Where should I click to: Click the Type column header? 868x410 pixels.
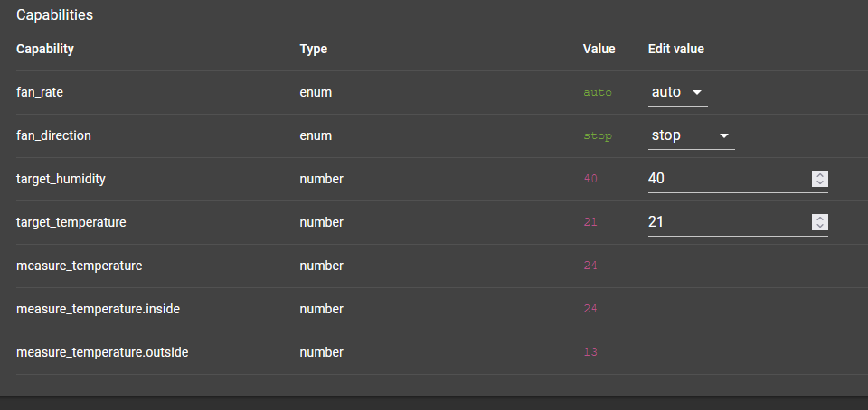pos(313,49)
